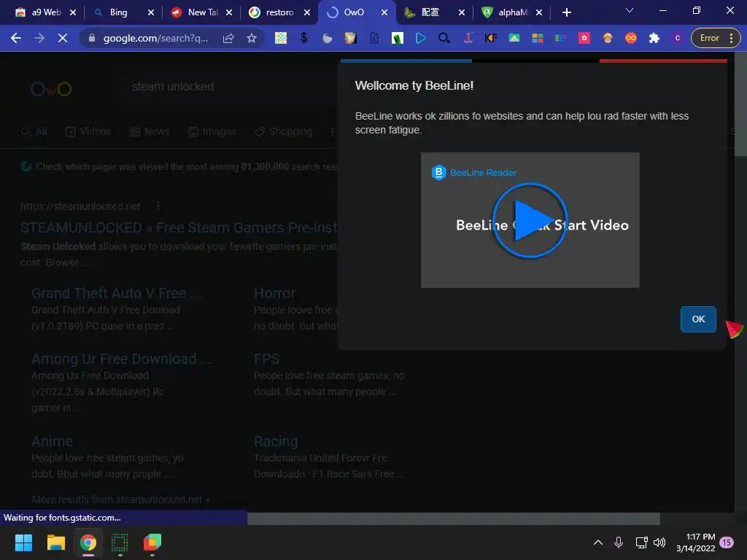Screen dimensions: 747x560
Task: Close the restoro tab
Action: click(x=307, y=12)
